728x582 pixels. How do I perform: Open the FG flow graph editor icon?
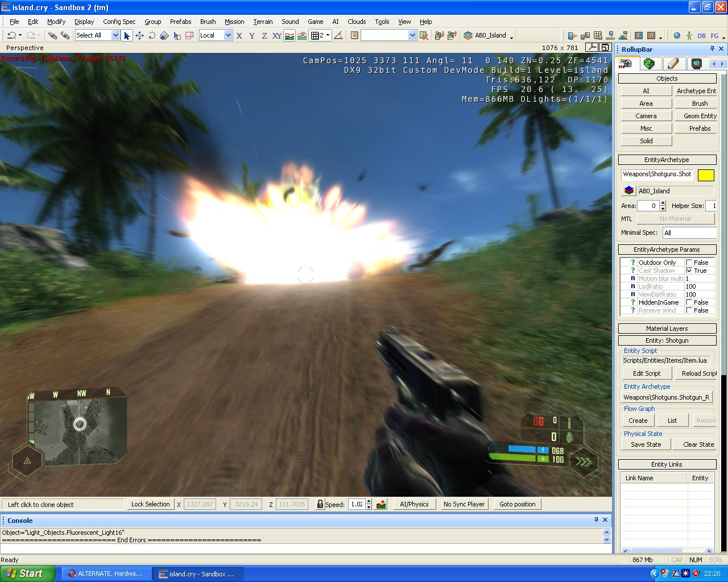pyautogui.click(x=714, y=35)
